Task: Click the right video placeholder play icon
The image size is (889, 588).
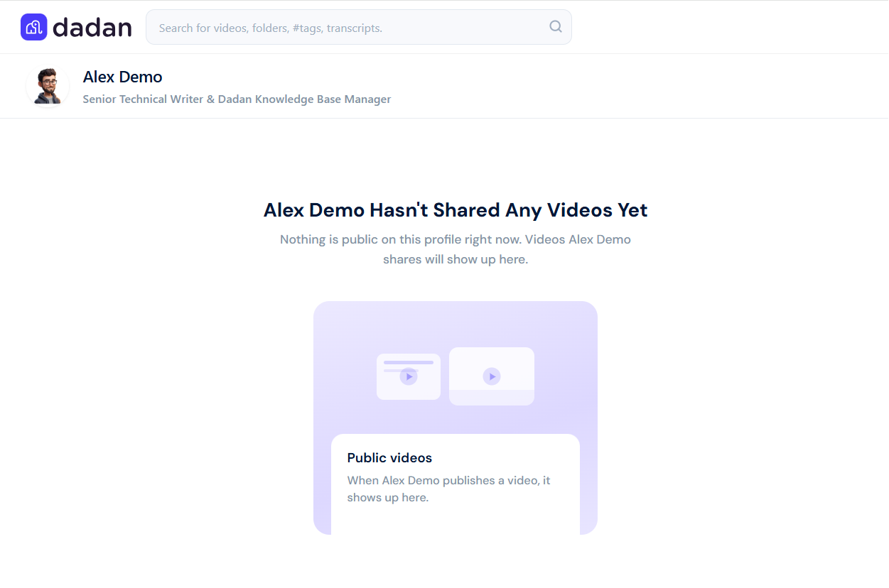Action: (492, 376)
